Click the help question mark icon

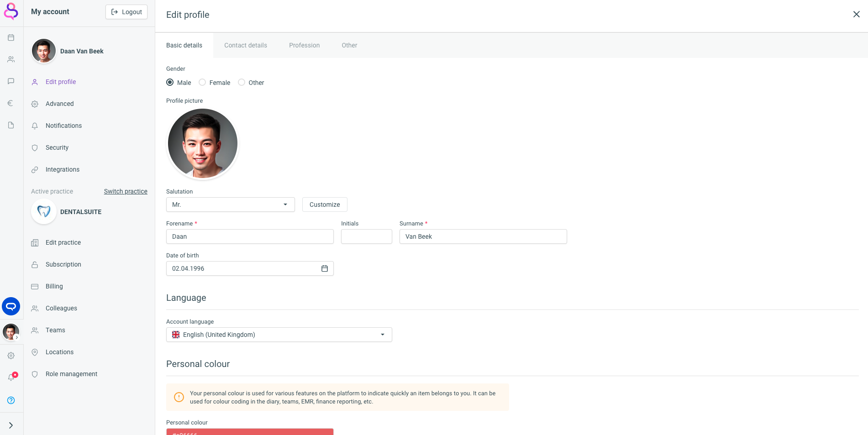(11, 400)
